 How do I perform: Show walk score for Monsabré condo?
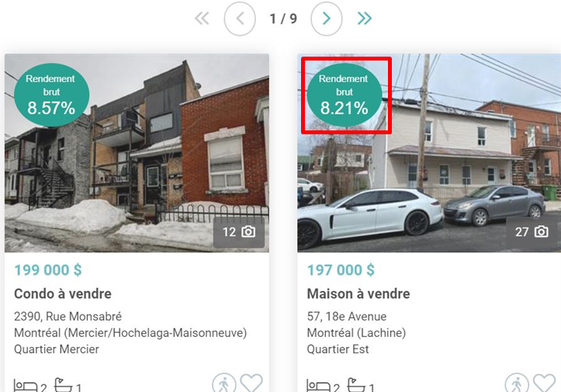pyautogui.click(x=224, y=383)
